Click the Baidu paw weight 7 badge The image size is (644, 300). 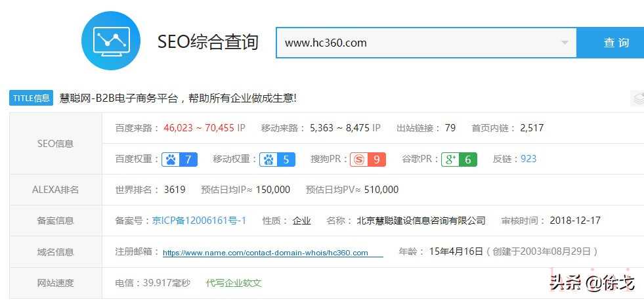pos(179,159)
